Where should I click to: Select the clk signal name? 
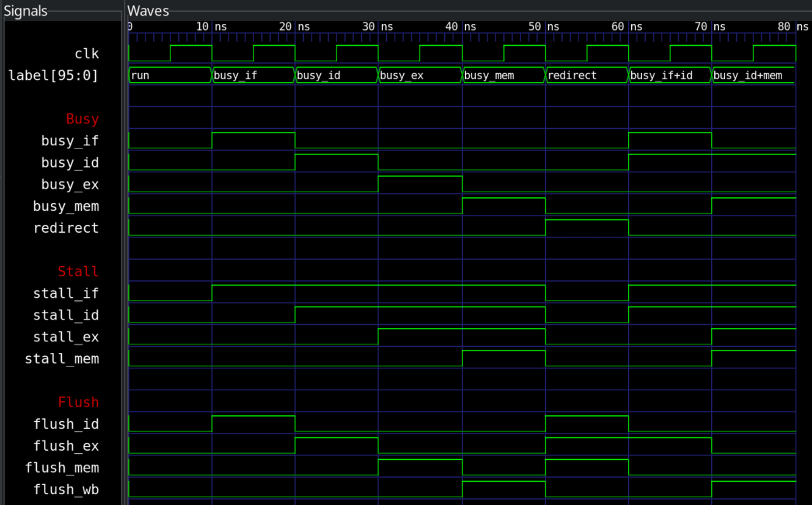pyautogui.click(x=86, y=54)
